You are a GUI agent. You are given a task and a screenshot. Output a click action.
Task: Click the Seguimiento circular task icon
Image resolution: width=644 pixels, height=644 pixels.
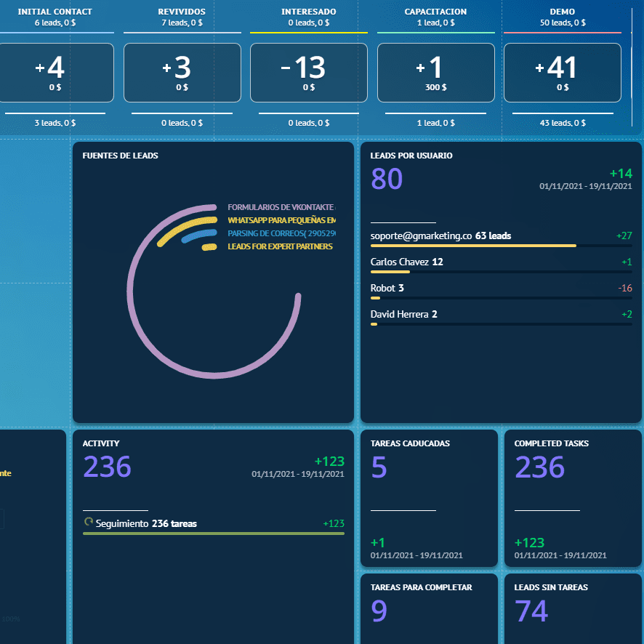89,522
